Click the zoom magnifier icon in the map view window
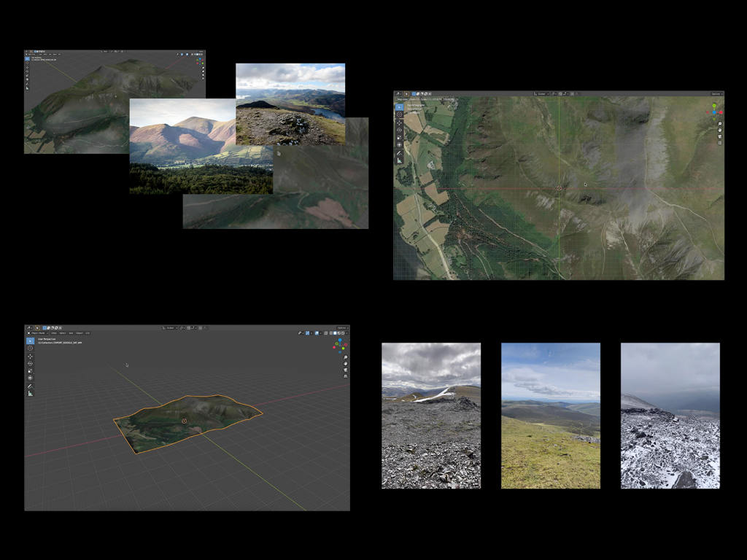Viewport: 747px width, 560px height. (720, 124)
